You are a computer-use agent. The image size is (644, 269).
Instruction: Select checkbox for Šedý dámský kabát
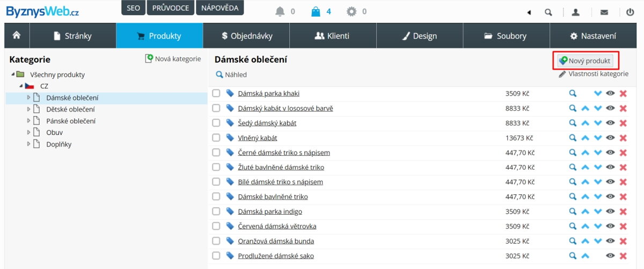click(216, 123)
